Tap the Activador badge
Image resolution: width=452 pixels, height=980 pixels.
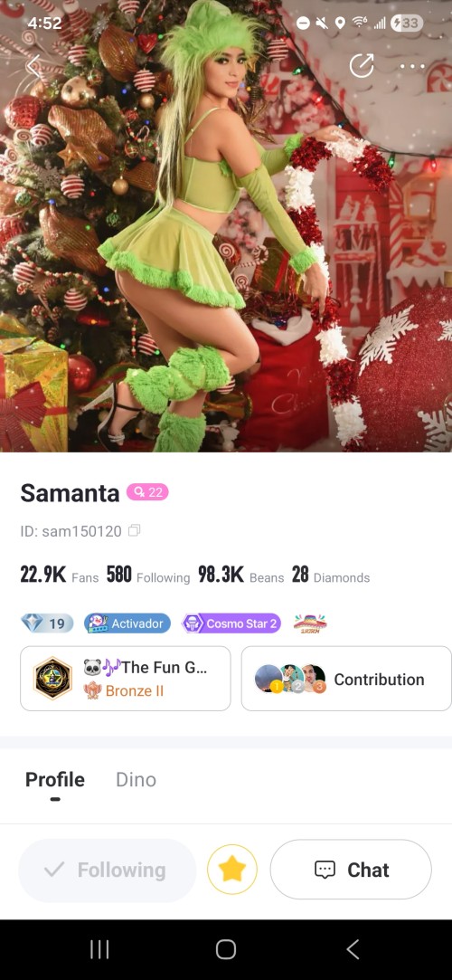127,623
